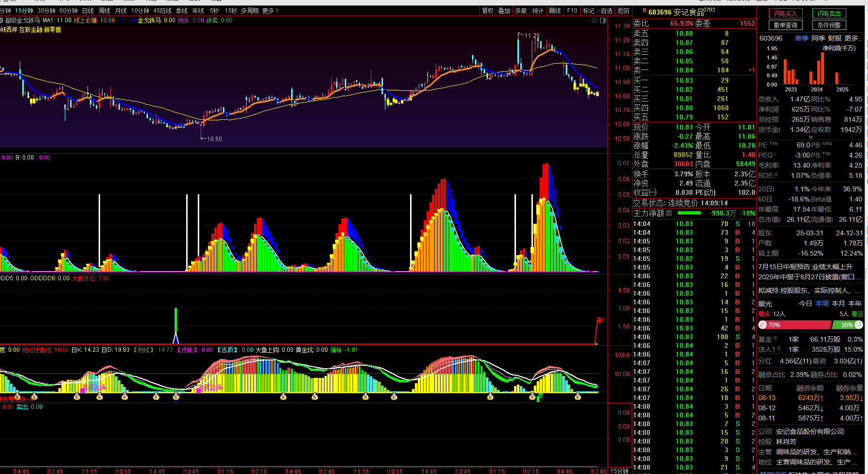Open the 2025年中报于8月27日披露 notice
868x474 pixels.
click(810, 277)
